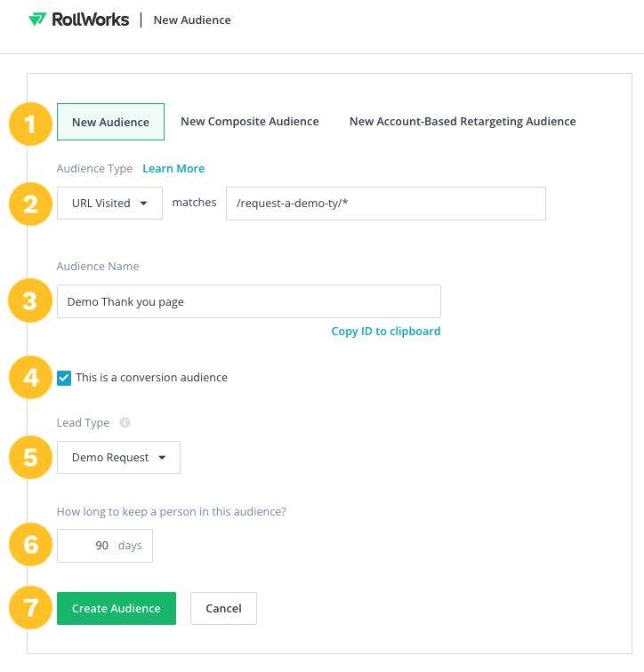
Task: Click yellow step 1 circle marker
Action: 30,124
